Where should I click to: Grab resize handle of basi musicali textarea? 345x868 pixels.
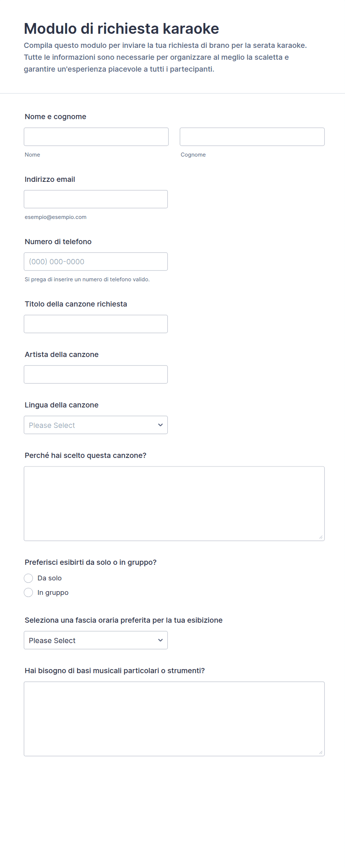click(321, 752)
